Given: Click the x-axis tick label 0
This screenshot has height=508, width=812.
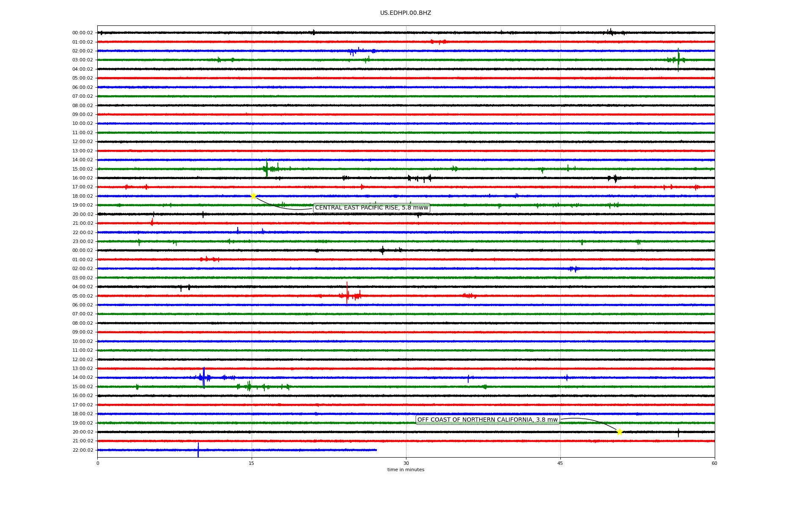Looking at the screenshot, I should click(98, 463).
